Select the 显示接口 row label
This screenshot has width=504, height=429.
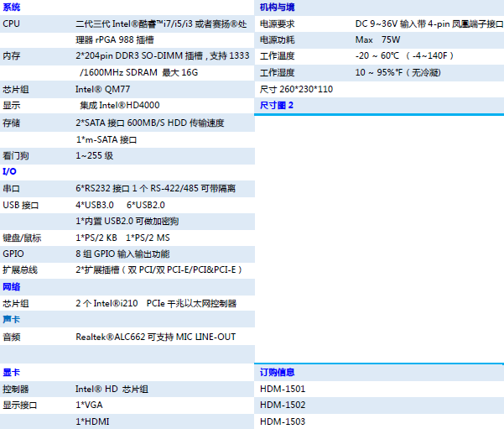tap(20, 405)
